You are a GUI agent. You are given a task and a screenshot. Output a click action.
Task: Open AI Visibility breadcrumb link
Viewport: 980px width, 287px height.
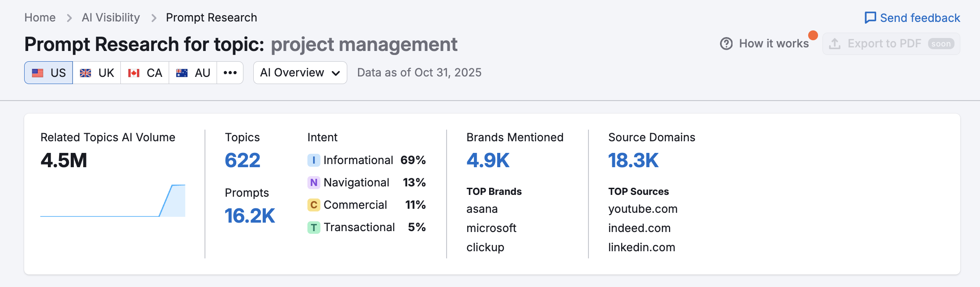(111, 17)
